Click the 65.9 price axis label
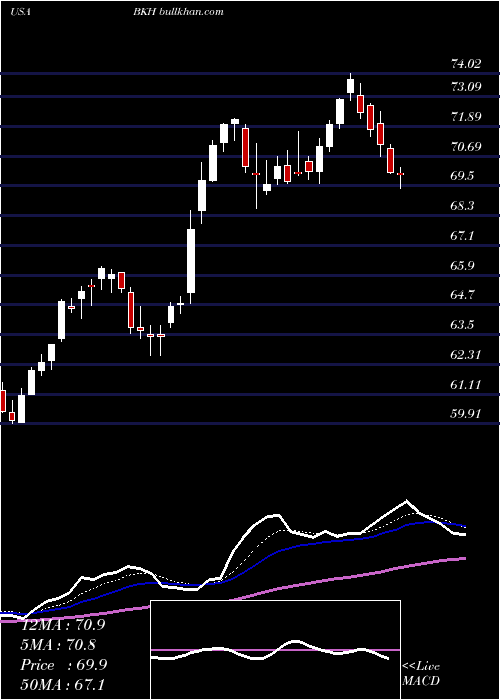Viewport: 500px width, 700px height. pyautogui.click(x=462, y=266)
